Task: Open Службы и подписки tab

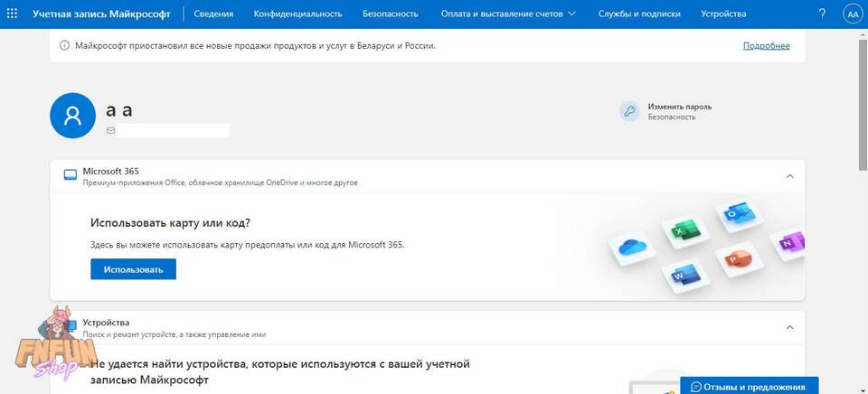Action: (x=639, y=14)
